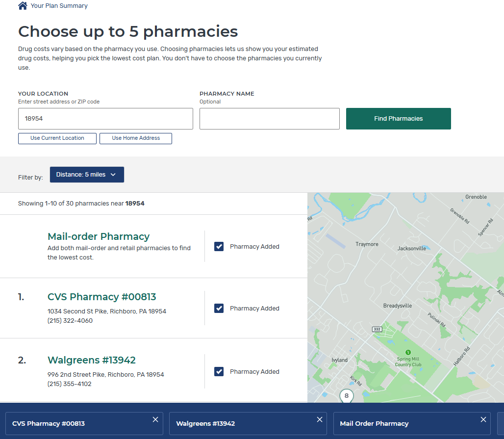The width and height of the screenshot is (504, 439).
Task: Remove CVS Pharmacy #00813 from bottom bar
Action: [155, 419]
